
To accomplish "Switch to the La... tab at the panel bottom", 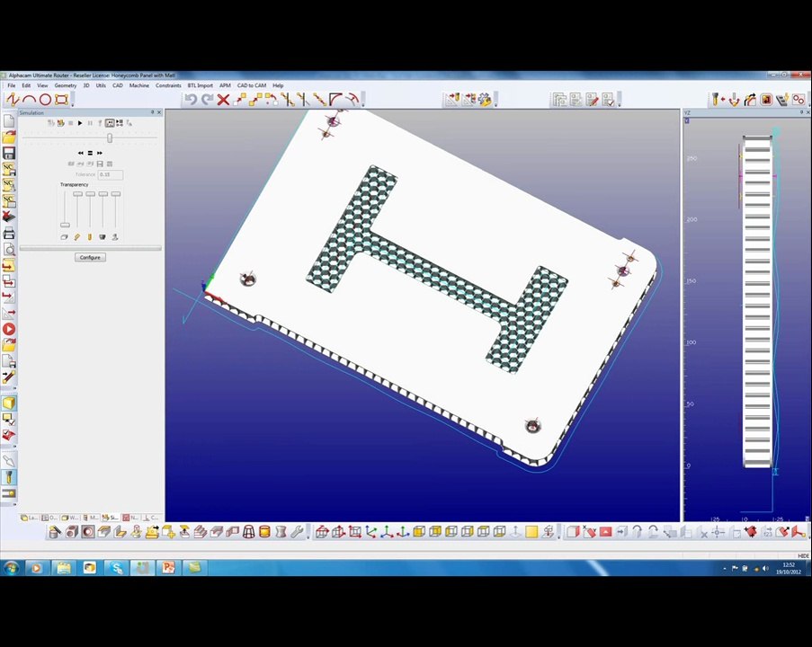I will (x=30, y=517).
